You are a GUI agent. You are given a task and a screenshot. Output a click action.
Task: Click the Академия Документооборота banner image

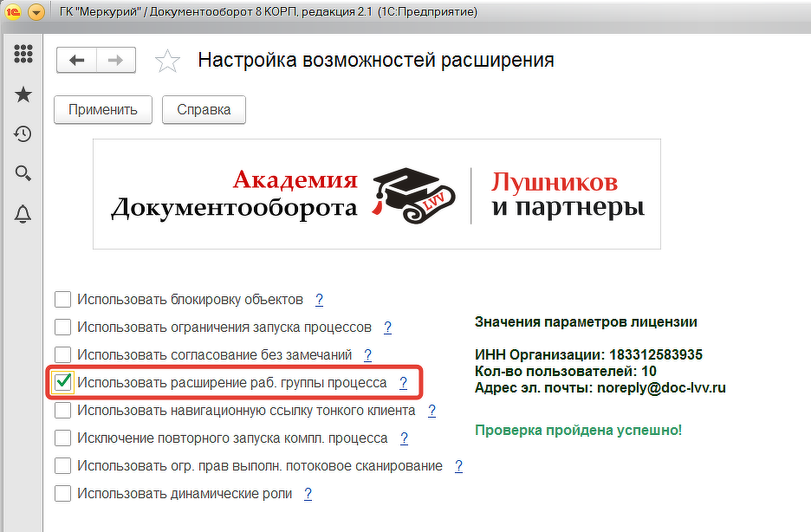[377, 194]
